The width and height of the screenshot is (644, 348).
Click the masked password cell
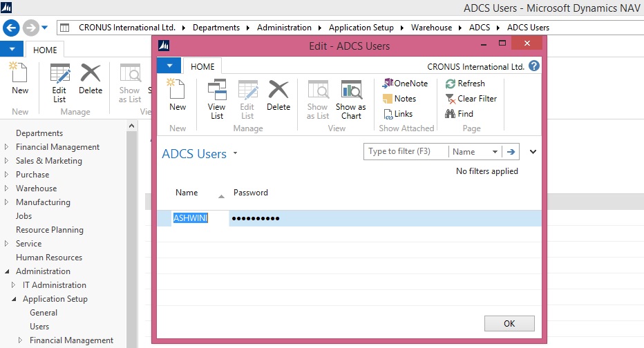pos(256,218)
